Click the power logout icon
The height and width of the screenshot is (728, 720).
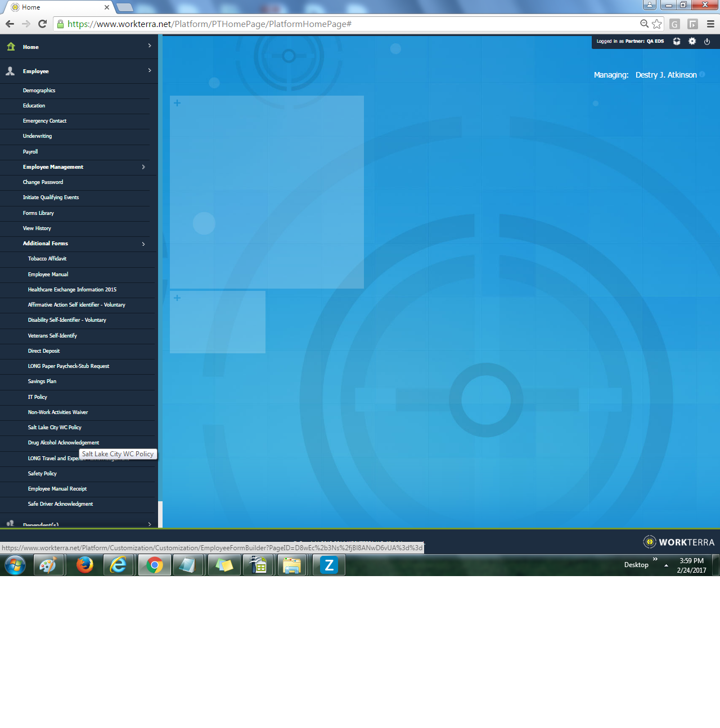click(707, 41)
